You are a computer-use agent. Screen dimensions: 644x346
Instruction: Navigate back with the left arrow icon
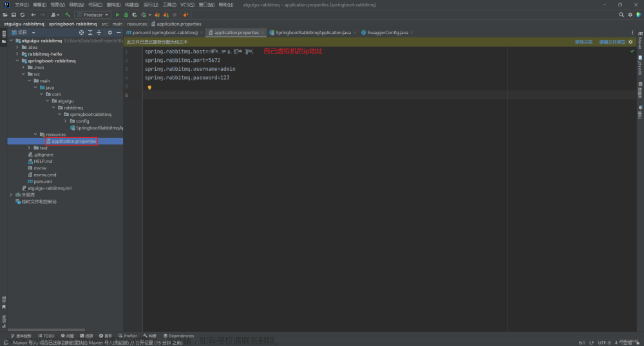(33, 15)
